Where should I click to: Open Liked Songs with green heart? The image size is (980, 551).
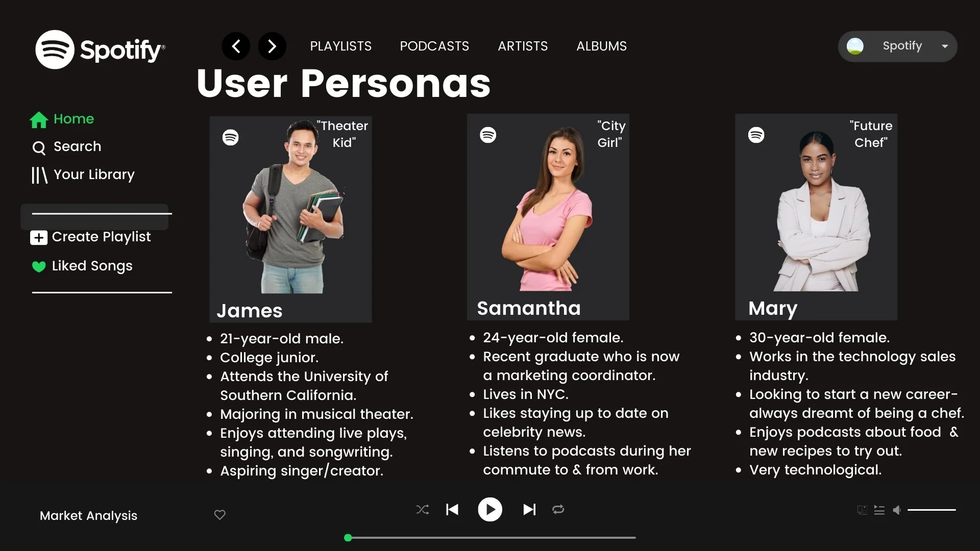(x=82, y=266)
